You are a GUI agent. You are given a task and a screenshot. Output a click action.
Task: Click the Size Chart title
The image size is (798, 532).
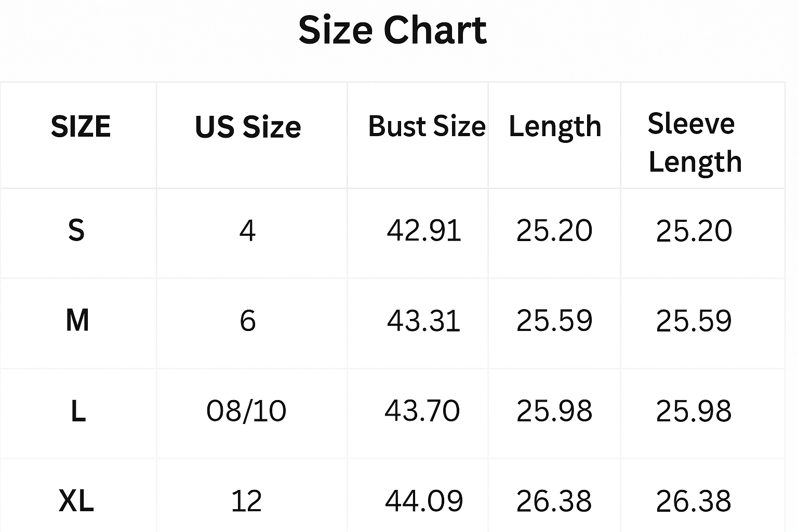coord(392,30)
